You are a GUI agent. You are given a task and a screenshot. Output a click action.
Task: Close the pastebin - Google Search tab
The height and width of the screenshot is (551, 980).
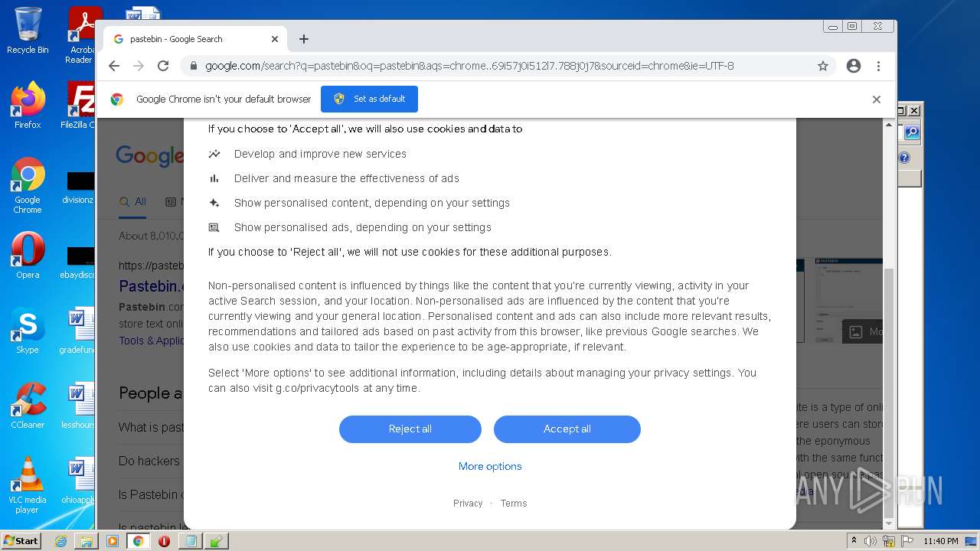point(275,39)
